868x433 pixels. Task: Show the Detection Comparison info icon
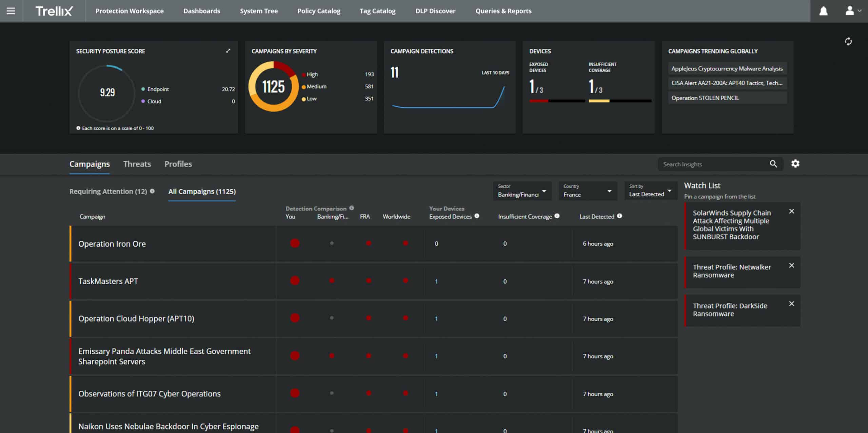[352, 208]
